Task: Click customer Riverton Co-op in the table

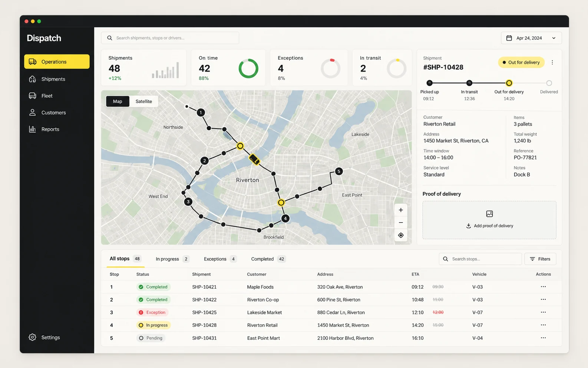Action: point(263,300)
